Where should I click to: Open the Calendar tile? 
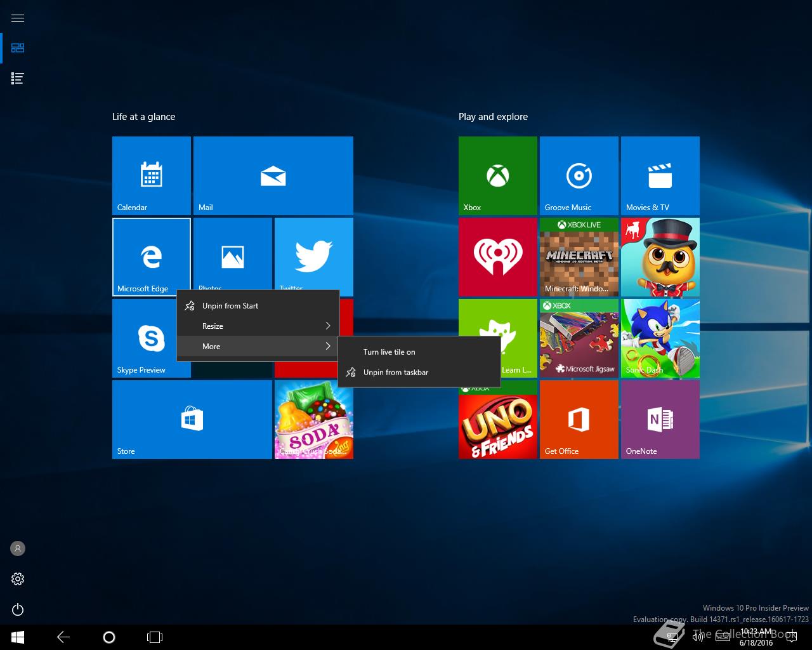coord(152,176)
